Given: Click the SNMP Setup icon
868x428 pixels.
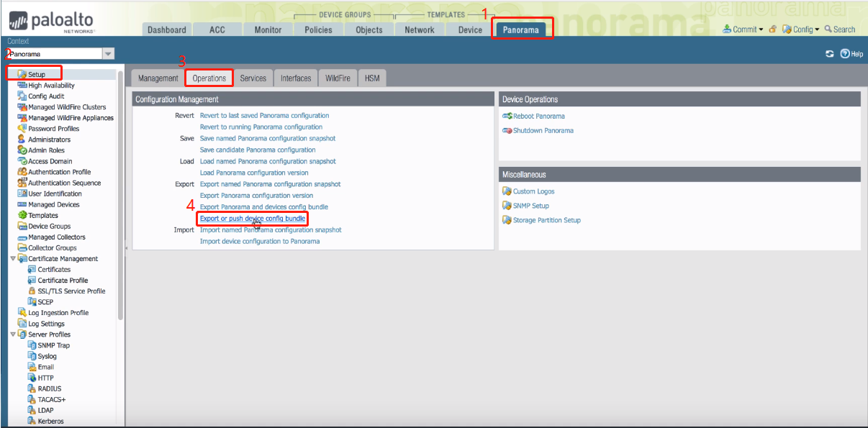Looking at the screenshot, I should click(507, 206).
